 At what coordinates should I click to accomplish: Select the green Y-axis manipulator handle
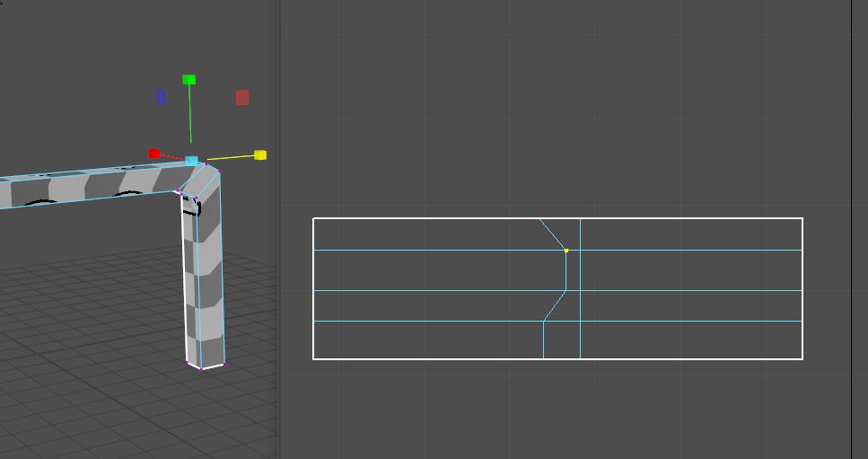[189, 80]
